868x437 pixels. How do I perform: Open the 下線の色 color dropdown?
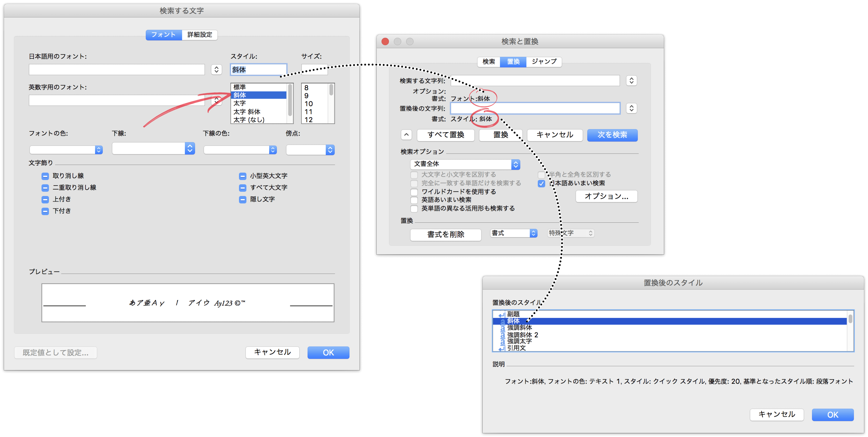(240, 150)
